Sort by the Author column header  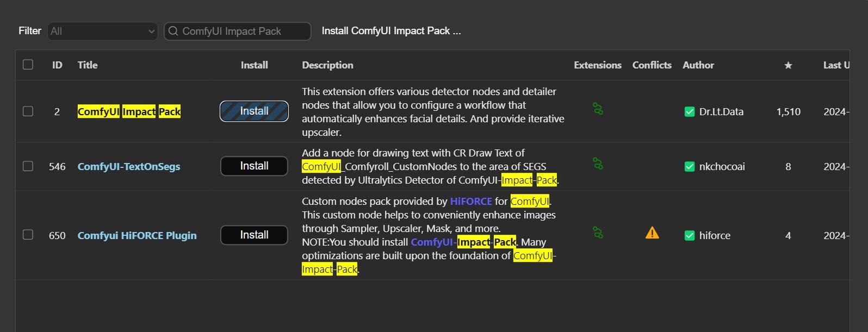pyautogui.click(x=698, y=65)
